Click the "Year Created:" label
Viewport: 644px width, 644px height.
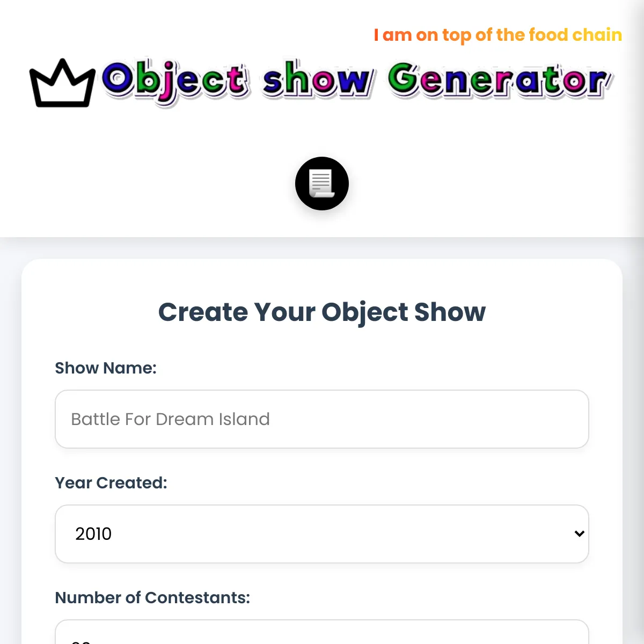click(x=111, y=483)
